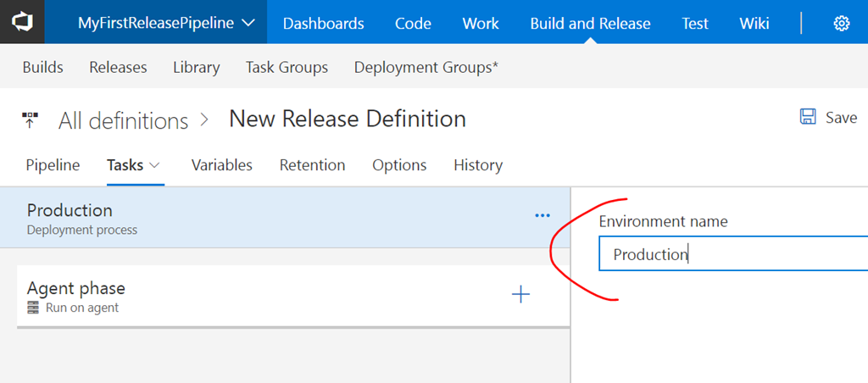Image resolution: width=868 pixels, height=383 pixels.
Task: Expand the MyFirstReleasePipeline project dropdown
Action: pyautogui.click(x=248, y=23)
